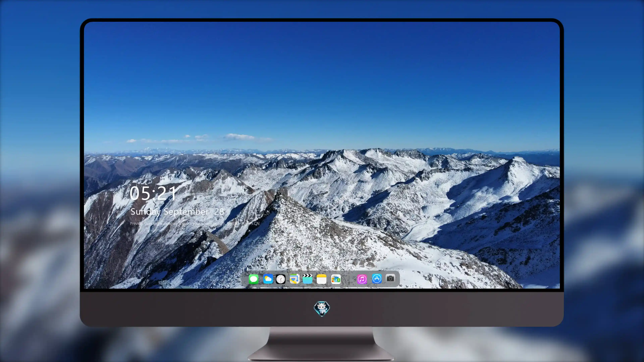Launch the pink iTunes music icon
Image resolution: width=644 pixels, height=362 pixels.
[x=362, y=279]
